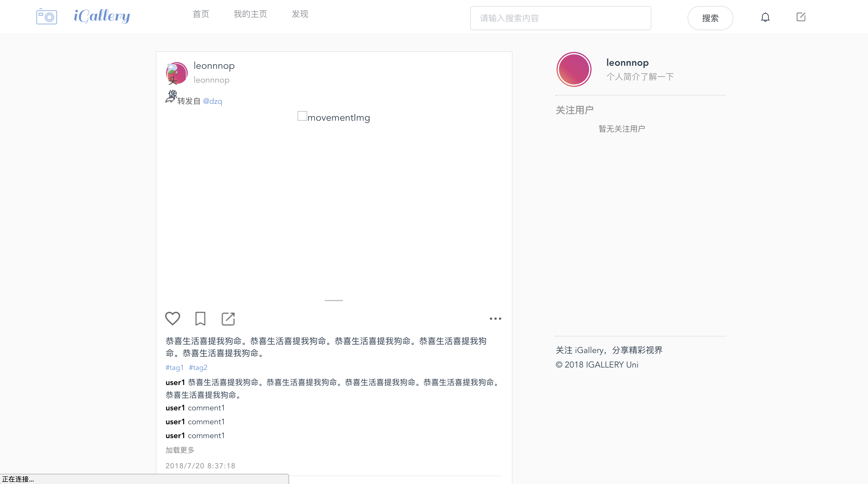Image resolution: width=868 pixels, height=484 pixels.
Task: Click the camera logo icon
Action: [x=46, y=17]
